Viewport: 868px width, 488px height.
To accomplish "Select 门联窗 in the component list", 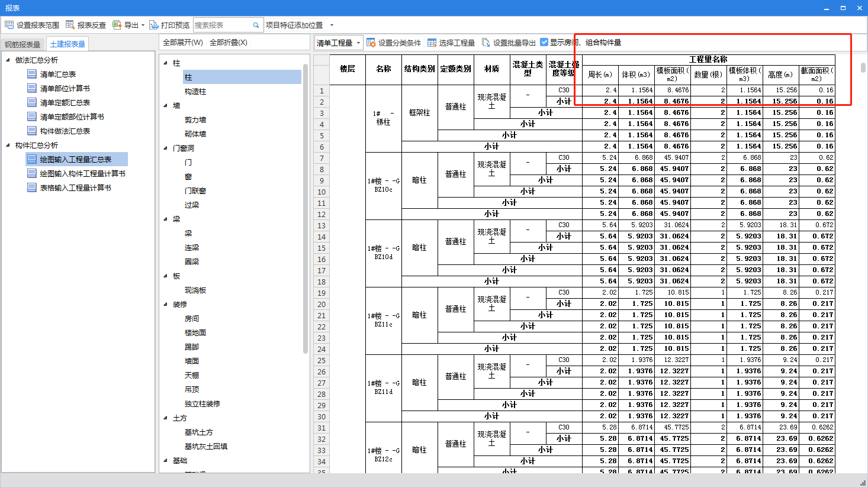I will pyautogui.click(x=195, y=190).
